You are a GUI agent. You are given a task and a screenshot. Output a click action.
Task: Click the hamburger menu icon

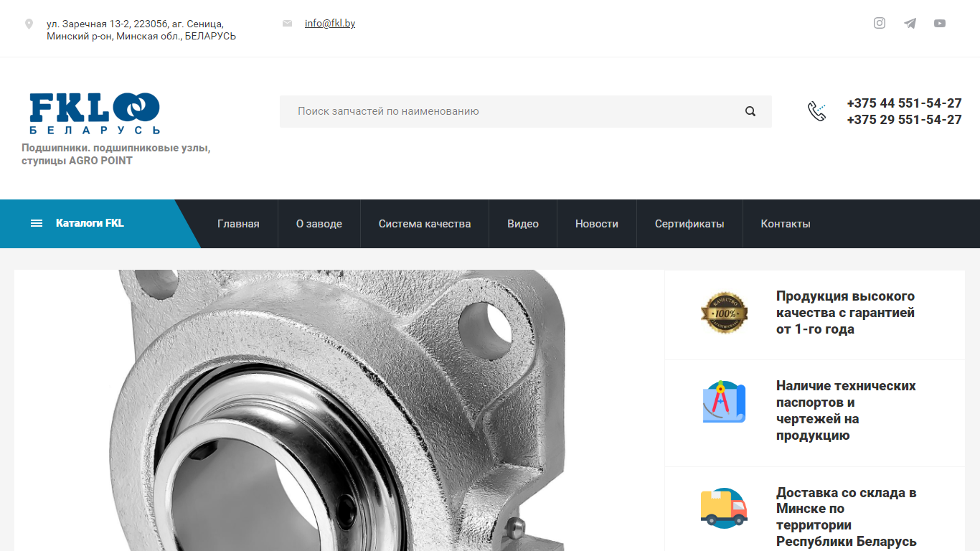[37, 223]
